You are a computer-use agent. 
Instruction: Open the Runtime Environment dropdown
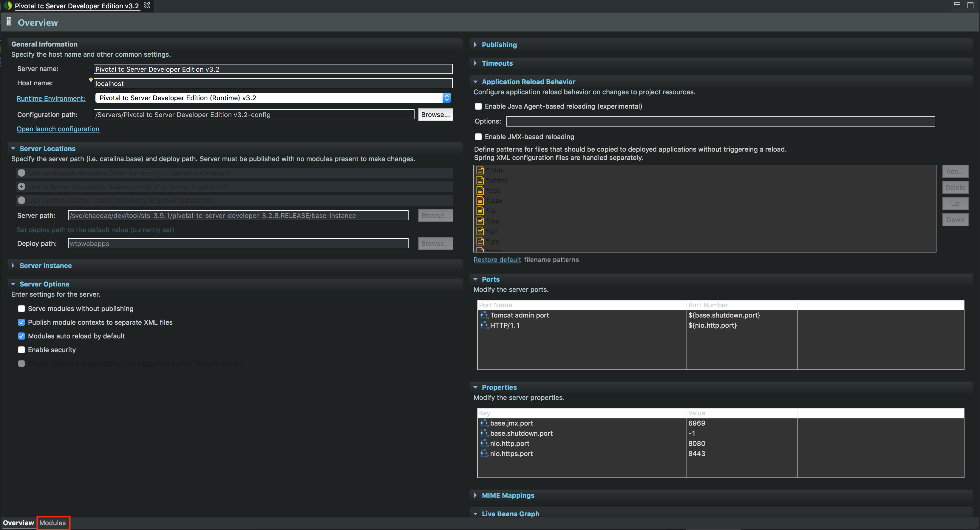tap(447, 98)
